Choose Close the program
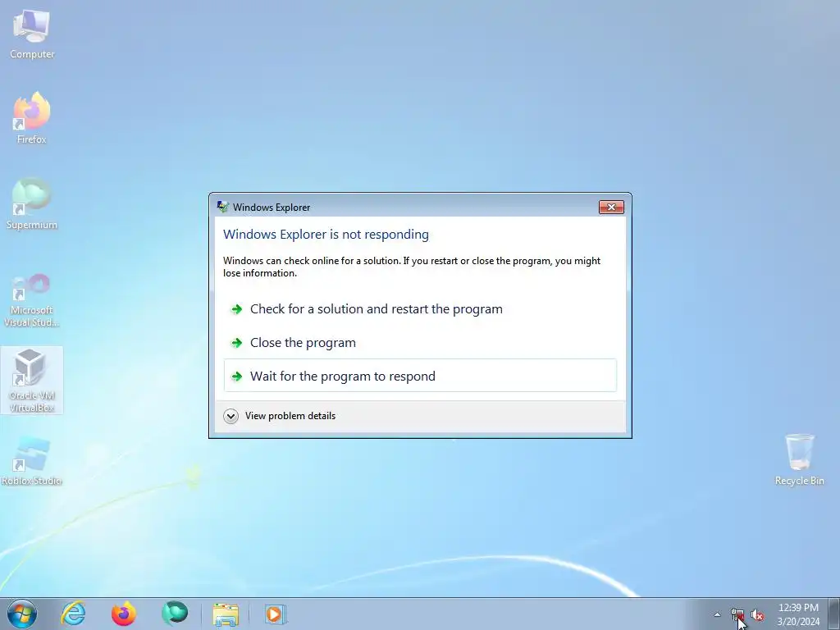The width and height of the screenshot is (840, 630). coord(420,343)
